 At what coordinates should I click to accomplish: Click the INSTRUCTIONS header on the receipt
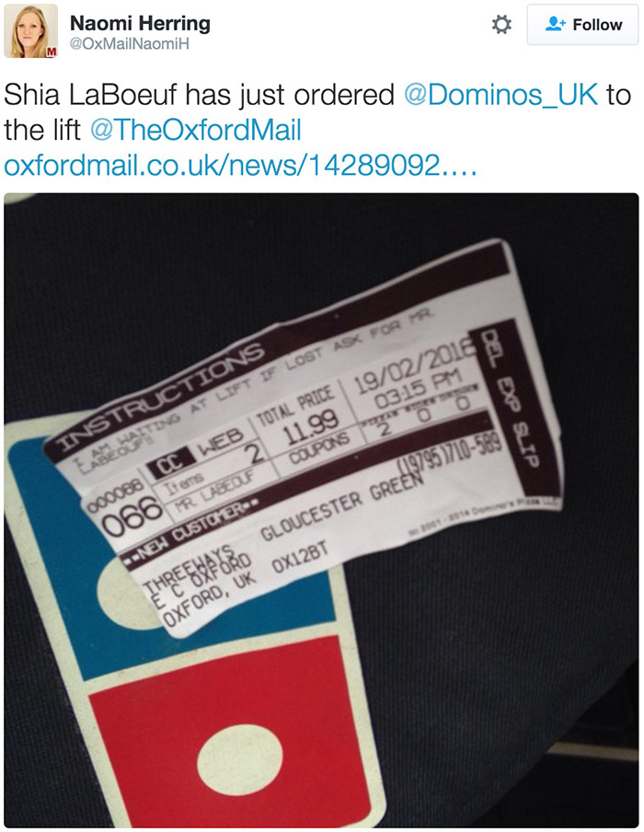pos(159,396)
